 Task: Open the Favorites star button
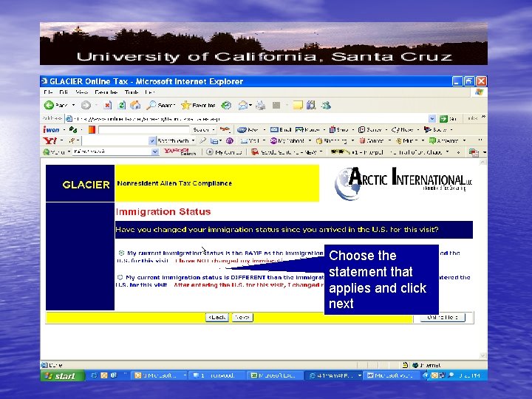point(199,105)
